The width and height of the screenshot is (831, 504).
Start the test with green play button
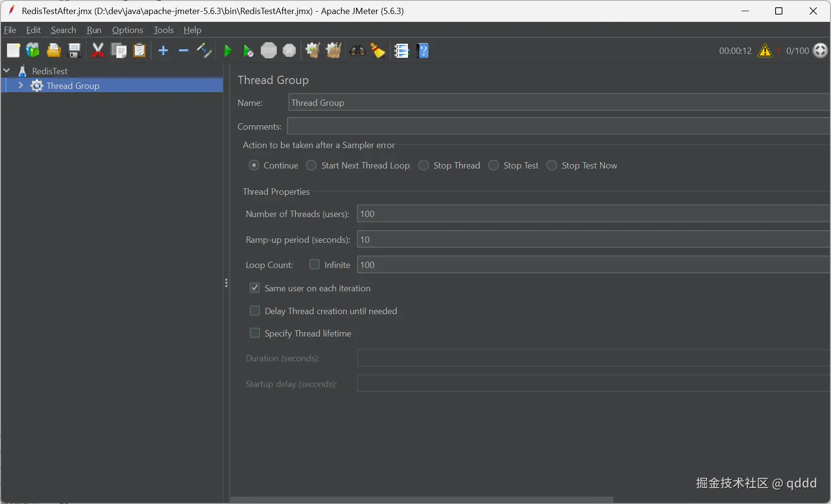pos(228,50)
